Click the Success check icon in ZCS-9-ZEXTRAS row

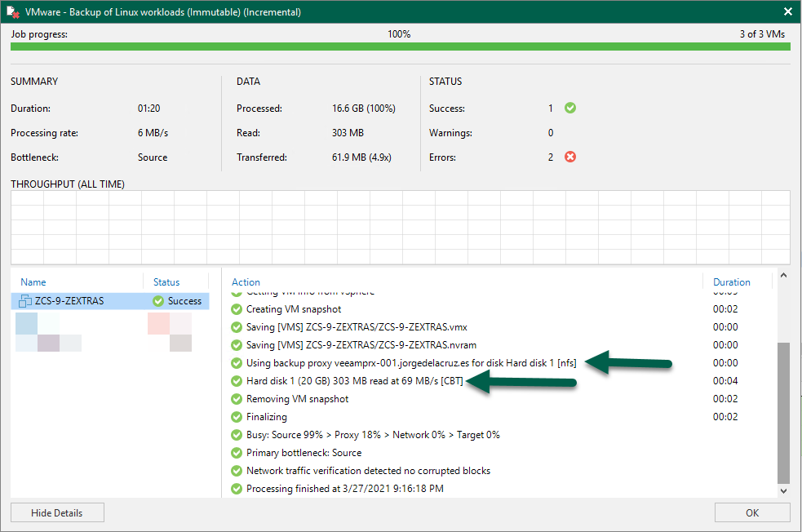click(158, 301)
